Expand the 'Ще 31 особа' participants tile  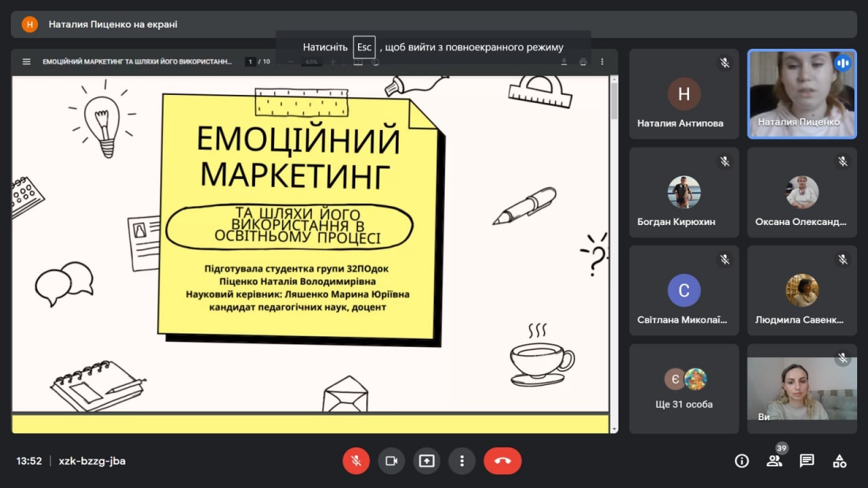[684, 389]
